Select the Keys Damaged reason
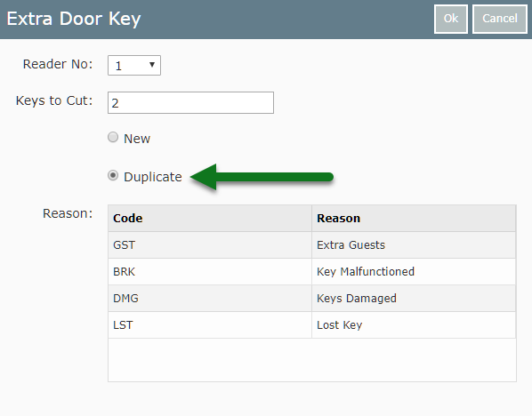The height and width of the screenshot is (416, 532). (357, 299)
